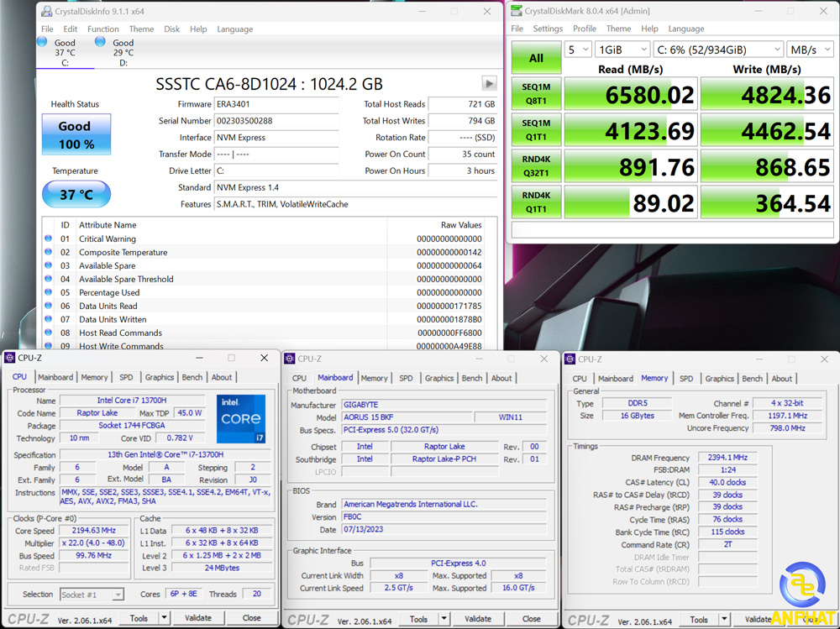Open Socket #1 selection dropdown
The width and height of the screenshot is (840, 629).
tap(92, 595)
